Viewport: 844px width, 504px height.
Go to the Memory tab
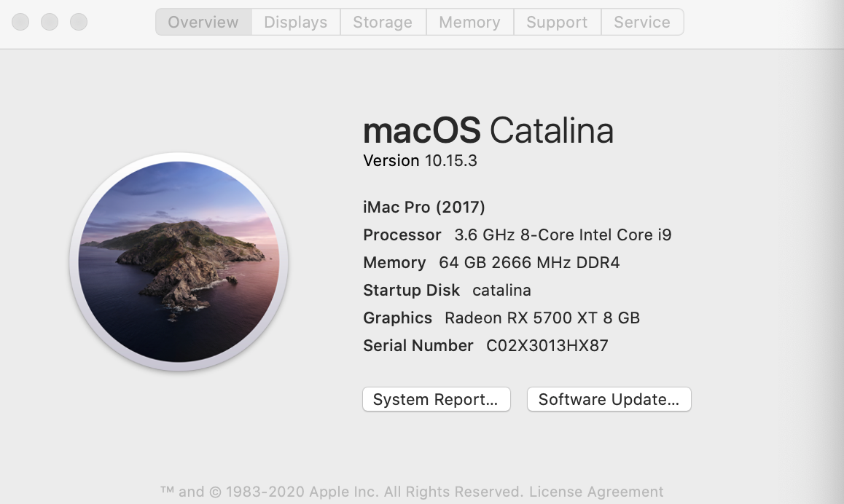coord(469,22)
